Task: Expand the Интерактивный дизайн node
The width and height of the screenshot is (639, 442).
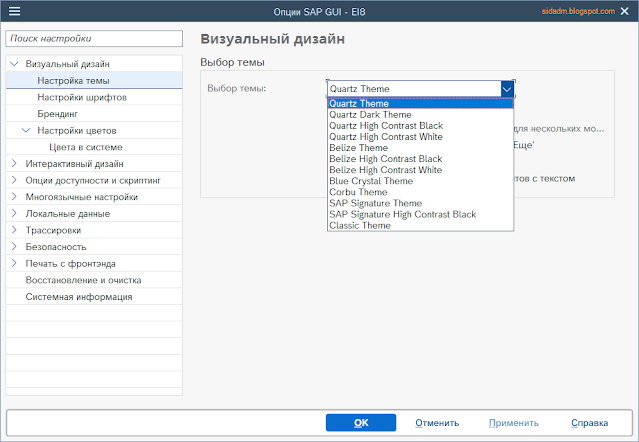Action: tap(14, 163)
